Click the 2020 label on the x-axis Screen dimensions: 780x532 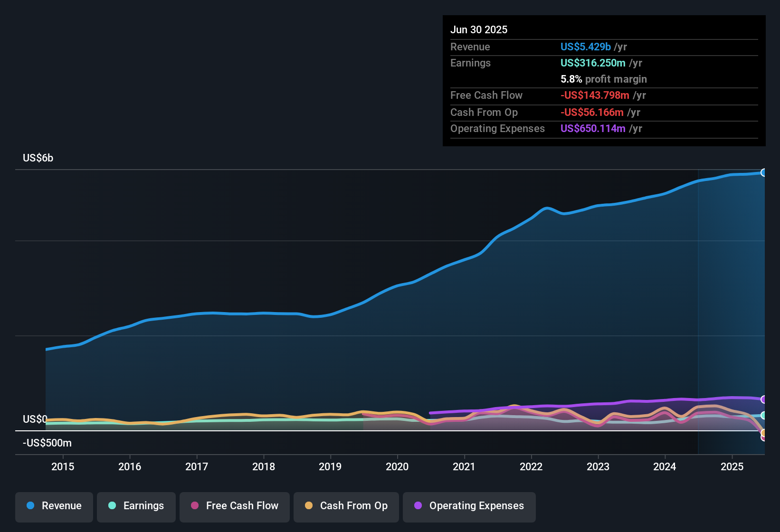pyautogui.click(x=398, y=466)
